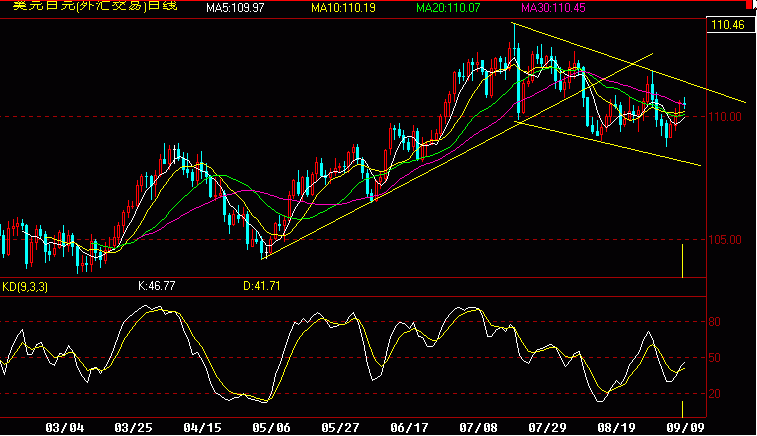Click the 110.46 current price box
The image size is (757, 436).
(x=730, y=25)
